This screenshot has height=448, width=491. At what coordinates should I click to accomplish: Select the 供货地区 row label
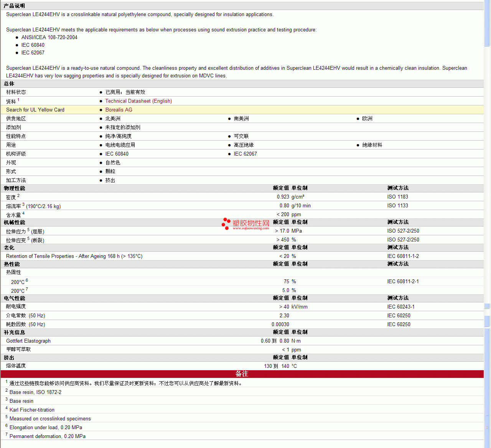[16, 119]
